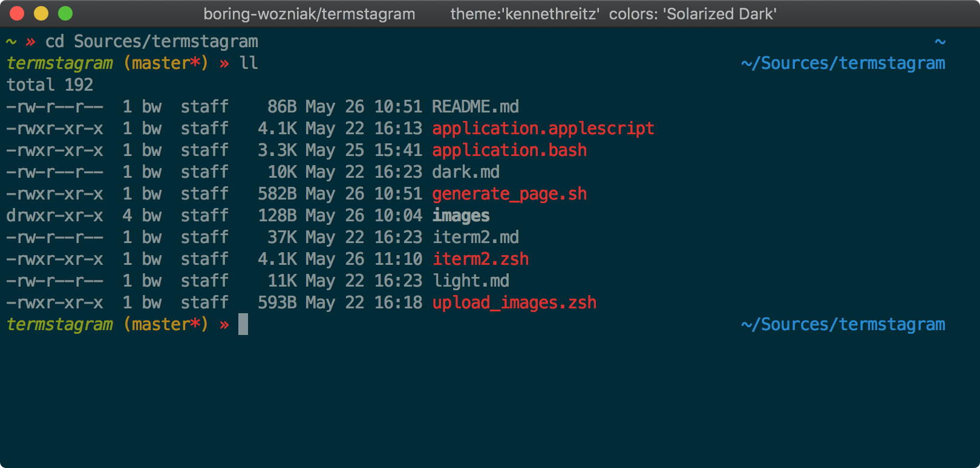Click the dark.md file name
Screen dimensions: 980x468
[465, 172]
